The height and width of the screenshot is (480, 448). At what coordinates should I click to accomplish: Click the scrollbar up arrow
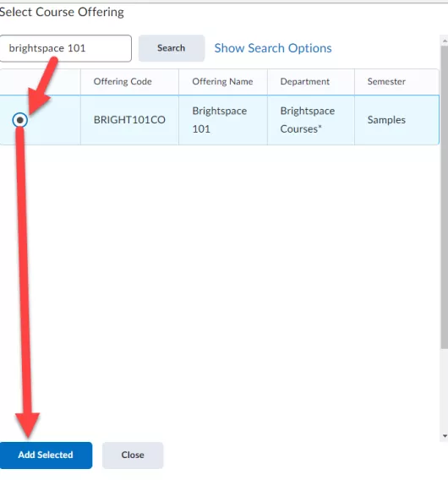[x=445, y=41]
